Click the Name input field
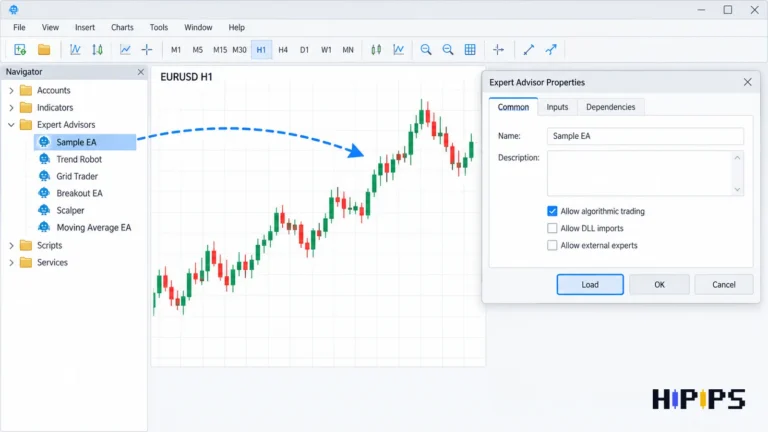 click(645, 136)
